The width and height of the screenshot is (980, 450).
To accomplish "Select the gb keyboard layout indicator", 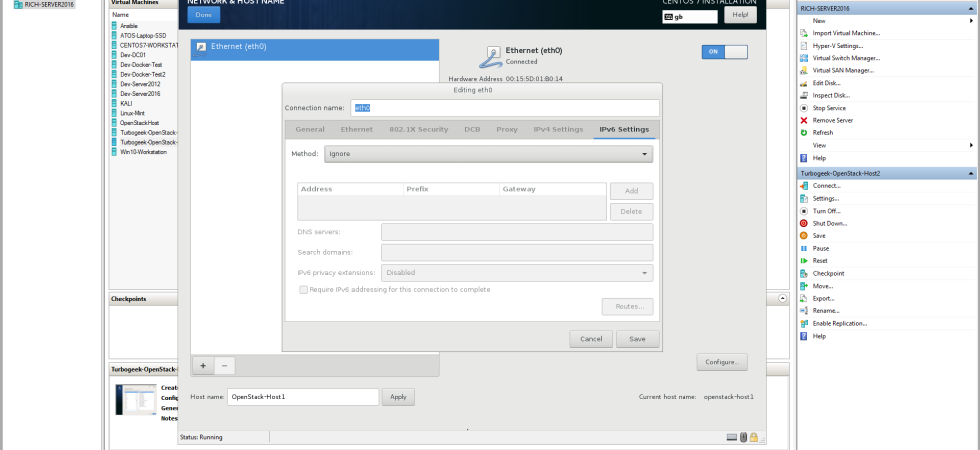I will point(690,17).
